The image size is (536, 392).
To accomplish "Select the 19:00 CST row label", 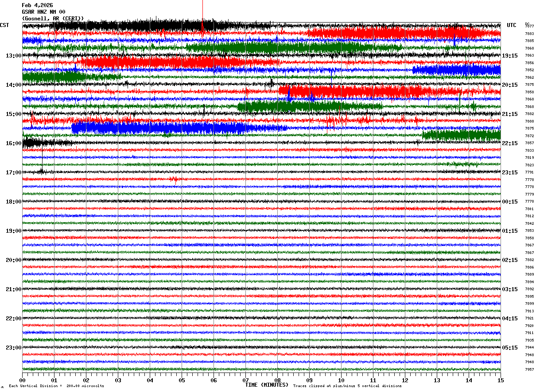I will pos(14,231).
